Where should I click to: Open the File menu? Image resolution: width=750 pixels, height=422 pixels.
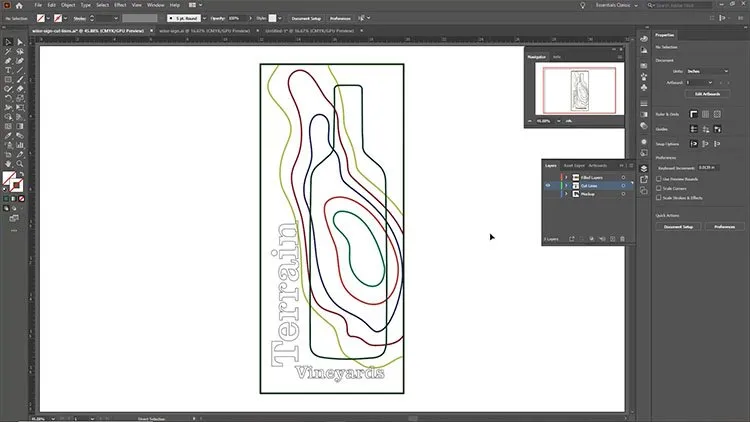click(x=38, y=5)
